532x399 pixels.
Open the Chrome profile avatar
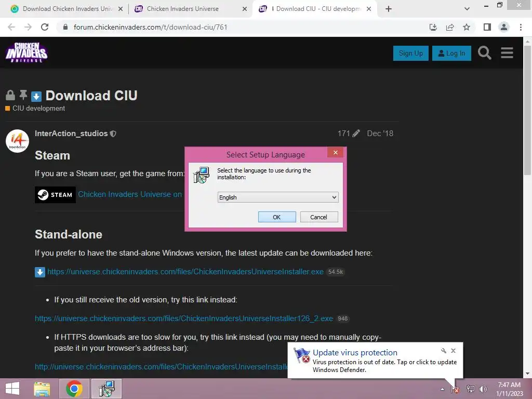[x=504, y=27]
